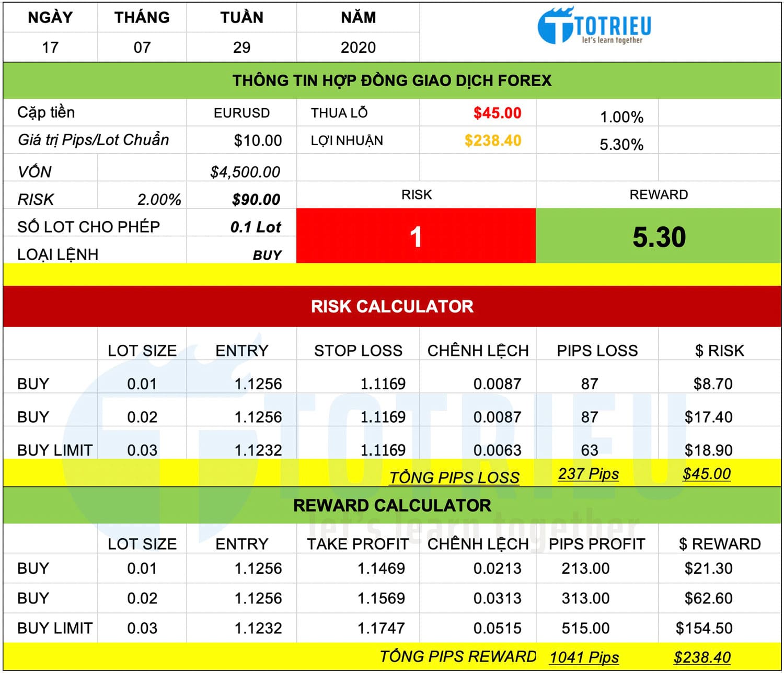Select the green reward ratio cell showing 5.30
Screen dimensions: 784x673
coord(659,236)
